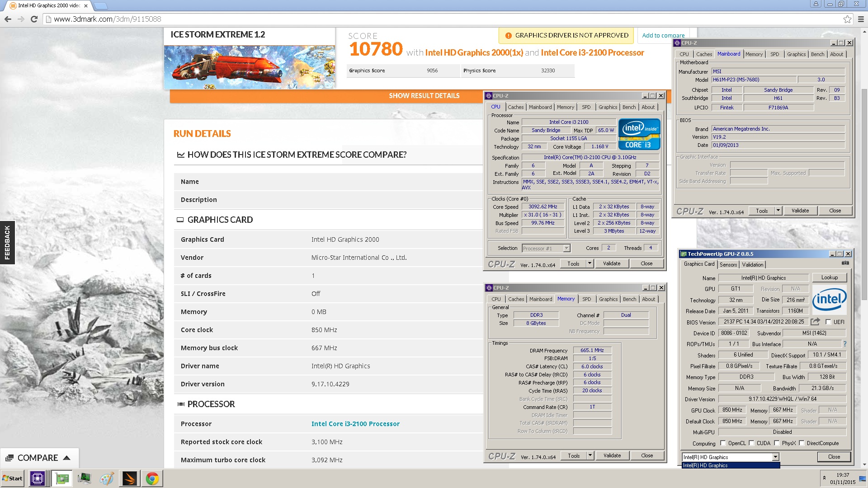Click the Lookup button in GPU-Z
Screen dimensions: 868x488
(x=830, y=277)
